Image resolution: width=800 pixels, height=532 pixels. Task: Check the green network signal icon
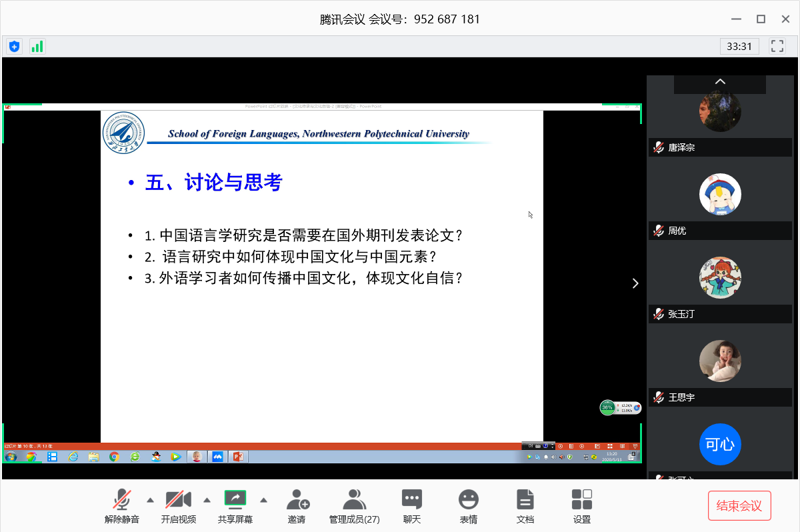[x=37, y=47]
